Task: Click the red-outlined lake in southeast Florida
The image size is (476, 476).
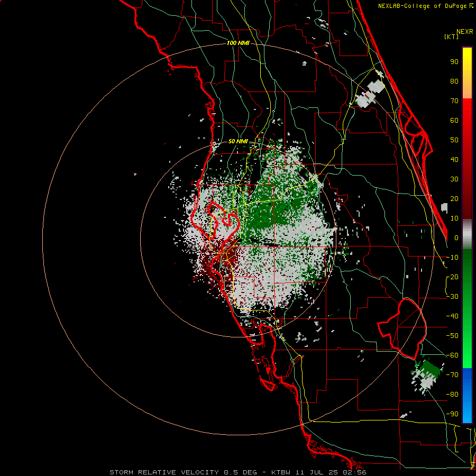Action: pyautogui.click(x=403, y=329)
